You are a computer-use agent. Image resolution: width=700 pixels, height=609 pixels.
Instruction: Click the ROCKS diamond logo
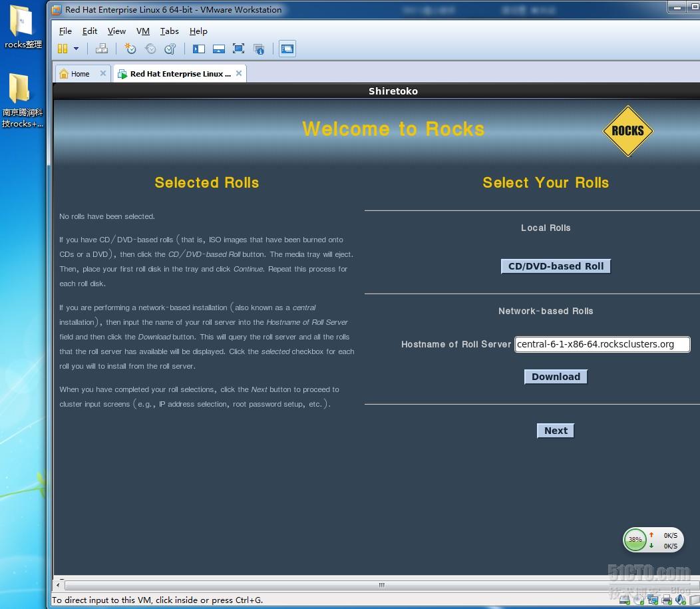click(627, 131)
